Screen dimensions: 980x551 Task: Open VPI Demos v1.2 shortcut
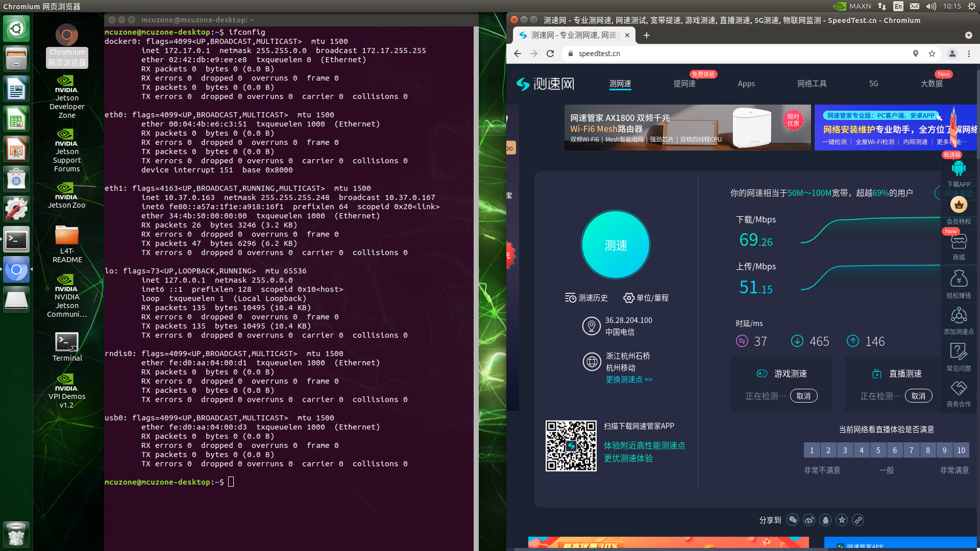[x=67, y=391]
